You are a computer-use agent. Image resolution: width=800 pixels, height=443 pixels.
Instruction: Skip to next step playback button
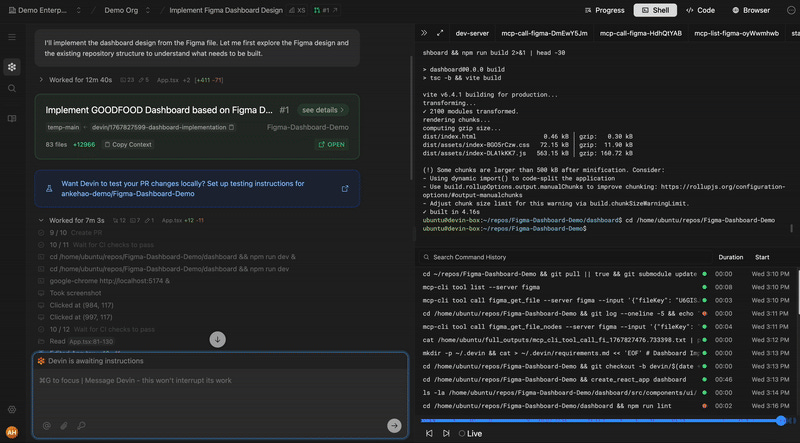click(x=446, y=433)
